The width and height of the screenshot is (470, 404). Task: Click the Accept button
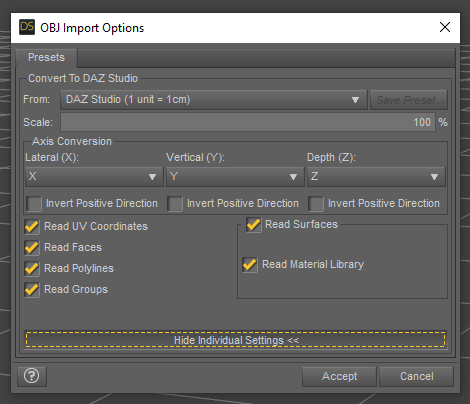tap(339, 376)
